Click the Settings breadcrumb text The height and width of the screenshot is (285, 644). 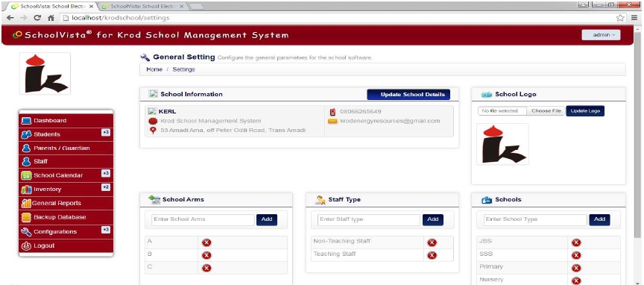(x=183, y=69)
